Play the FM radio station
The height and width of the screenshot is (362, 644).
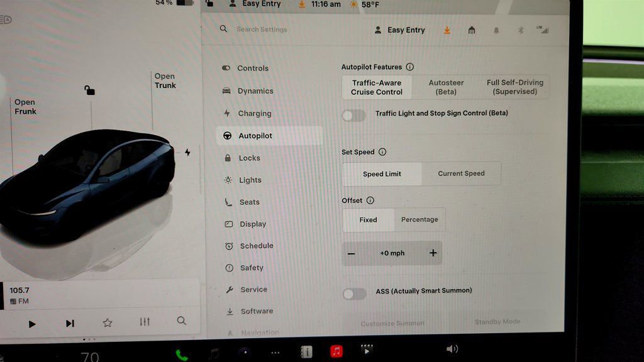tap(32, 324)
